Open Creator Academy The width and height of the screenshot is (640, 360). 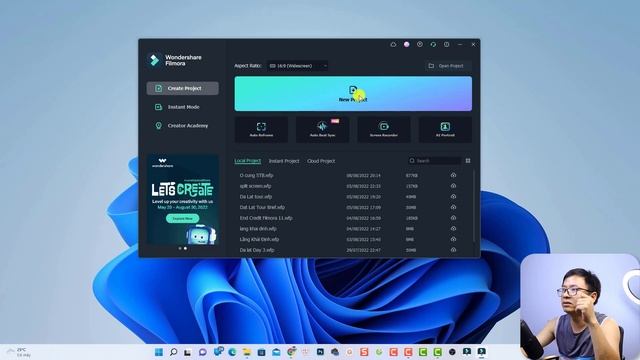(x=182, y=126)
